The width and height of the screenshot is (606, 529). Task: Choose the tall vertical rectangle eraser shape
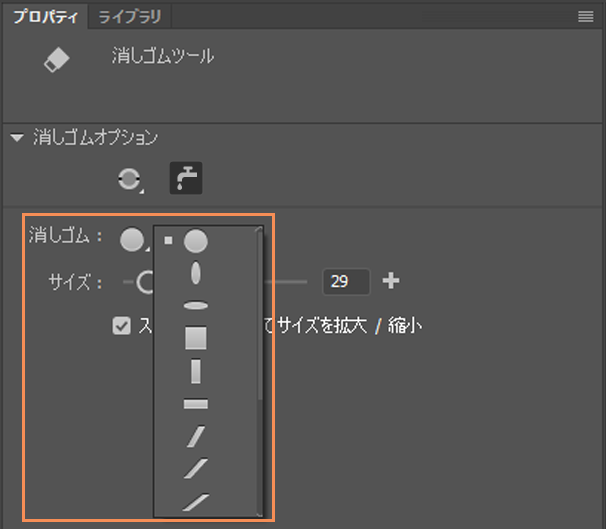click(x=196, y=371)
